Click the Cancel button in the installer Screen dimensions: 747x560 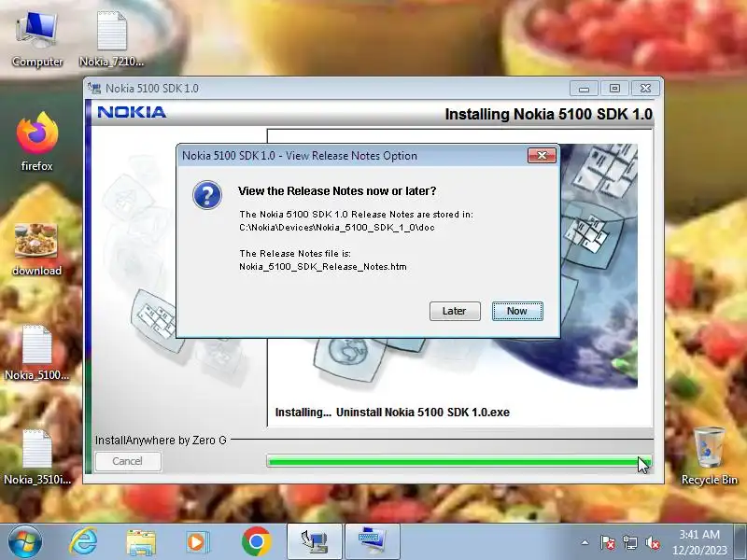pos(128,461)
